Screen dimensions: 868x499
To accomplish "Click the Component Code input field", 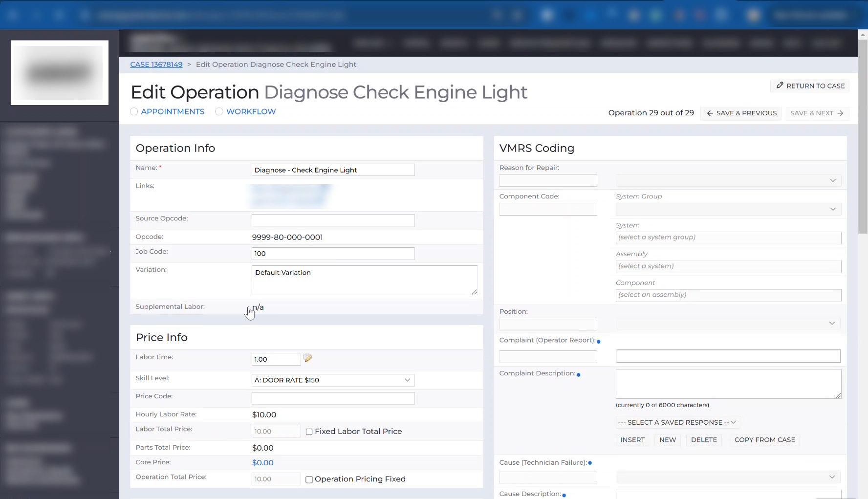I will click(548, 209).
